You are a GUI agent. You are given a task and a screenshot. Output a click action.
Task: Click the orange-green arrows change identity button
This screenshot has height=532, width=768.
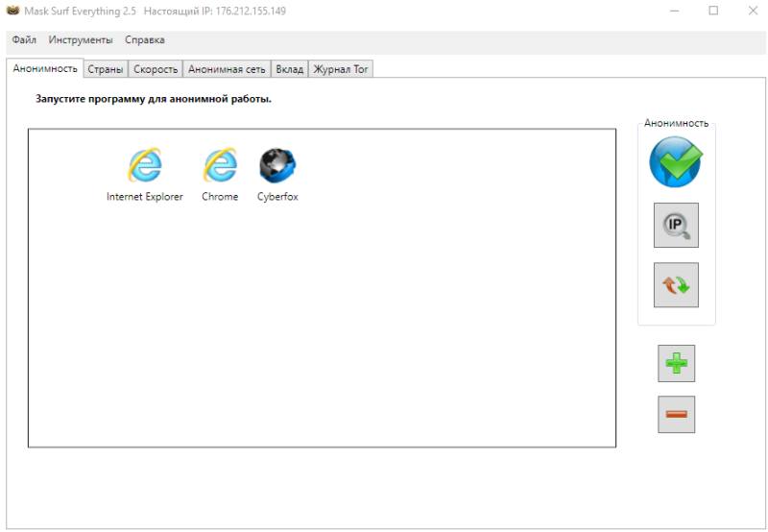click(x=676, y=285)
